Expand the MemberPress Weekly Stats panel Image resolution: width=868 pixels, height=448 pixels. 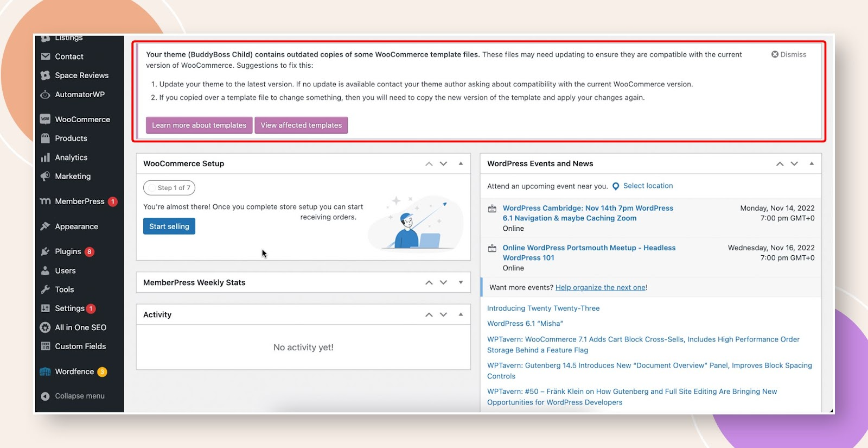tap(461, 282)
